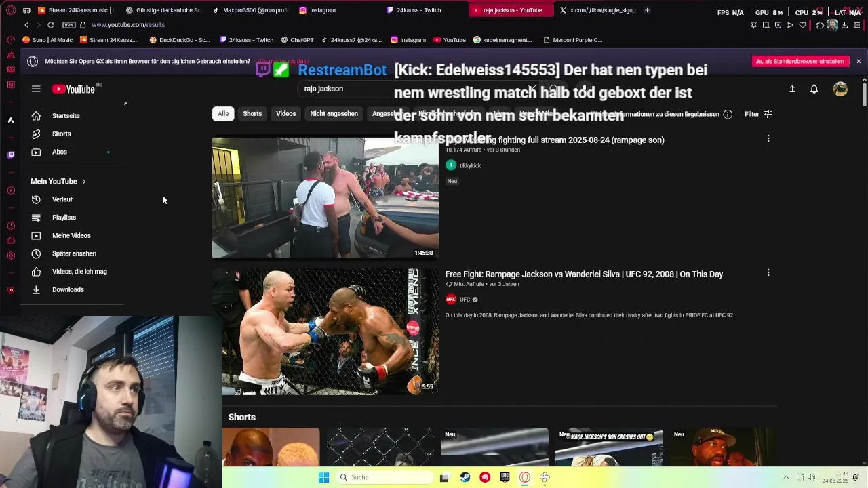Open Suno AI Music bookmark
This screenshot has width=868, height=488.
[47, 40]
